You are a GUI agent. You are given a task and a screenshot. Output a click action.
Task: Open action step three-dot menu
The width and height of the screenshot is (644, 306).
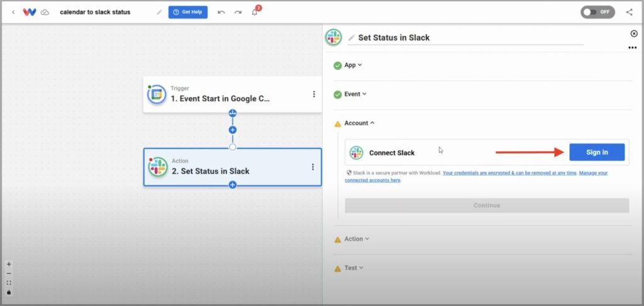[313, 167]
